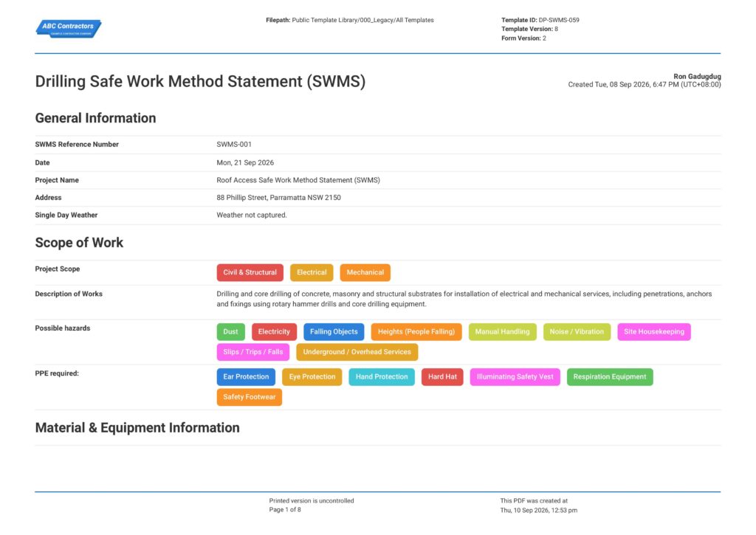The width and height of the screenshot is (756, 535).
Task: Click the Heights (People Falling) tag
Action: 416,331
